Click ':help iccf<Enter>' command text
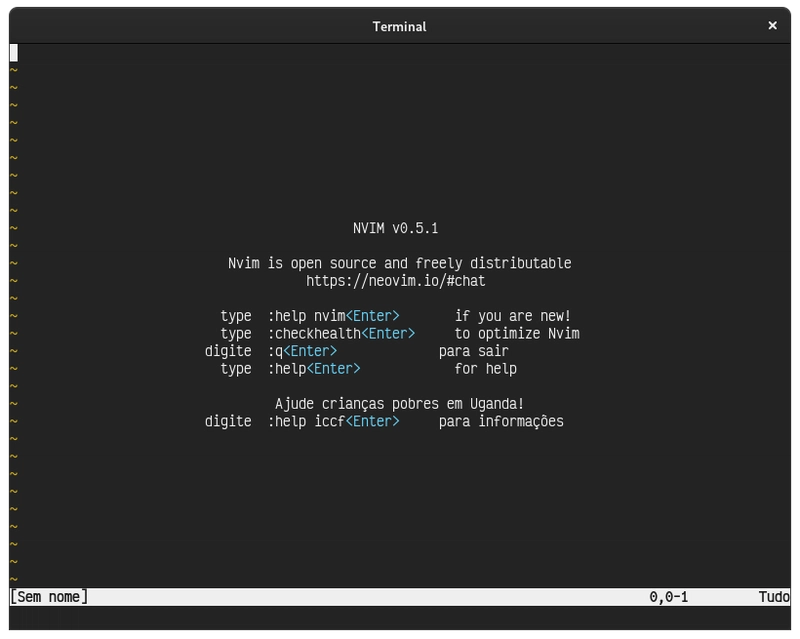The width and height of the screenshot is (800, 639). click(x=333, y=422)
